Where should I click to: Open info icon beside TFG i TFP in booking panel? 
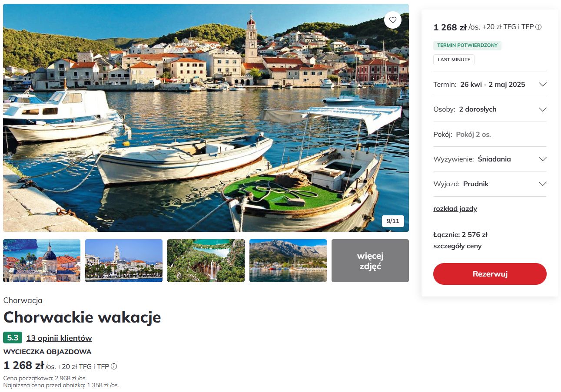pyautogui.click(x=538, y=27)
